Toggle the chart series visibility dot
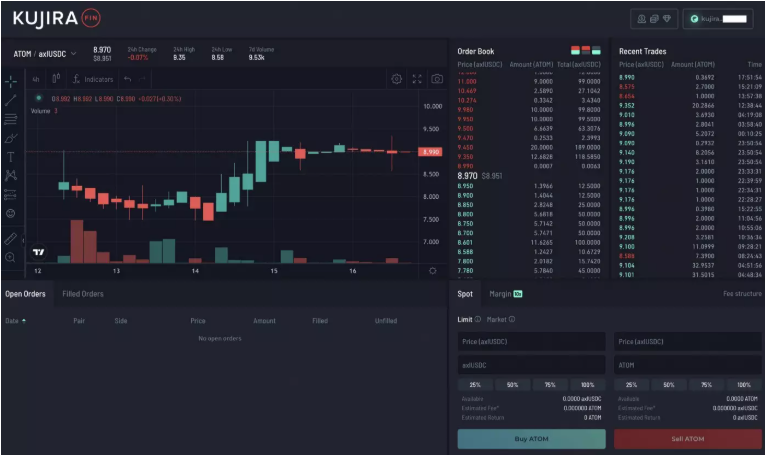The image size is (765, 455). pyautogui.click(x=39, y=98)
